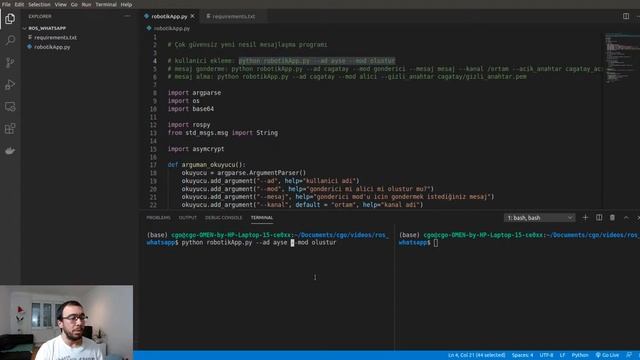
Task: Focus the right terminal prompt
Action: (436, 242)
